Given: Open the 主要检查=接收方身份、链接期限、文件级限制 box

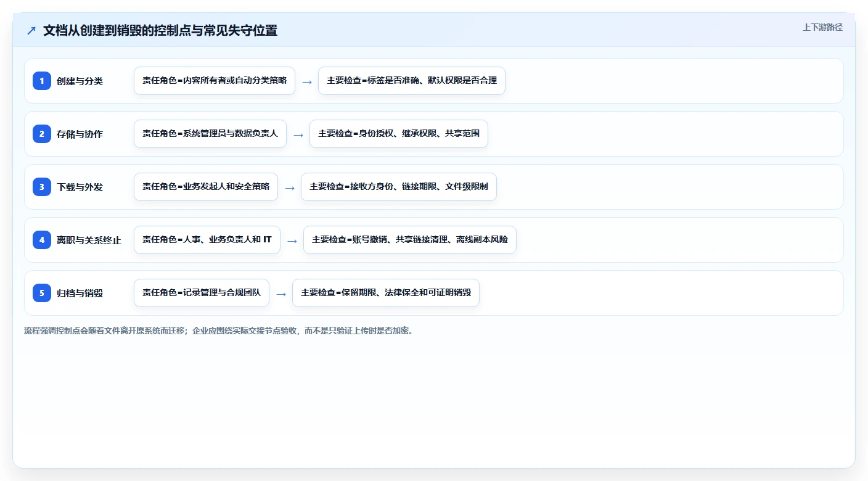Looking at the screenshot, I should click(x=399, y=187).
